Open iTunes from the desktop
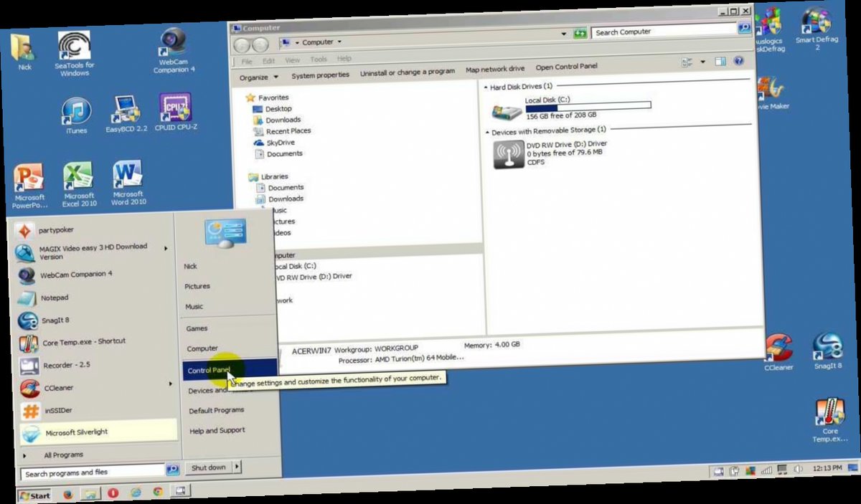This screenshot has height=504, width=861. (75, 111)
